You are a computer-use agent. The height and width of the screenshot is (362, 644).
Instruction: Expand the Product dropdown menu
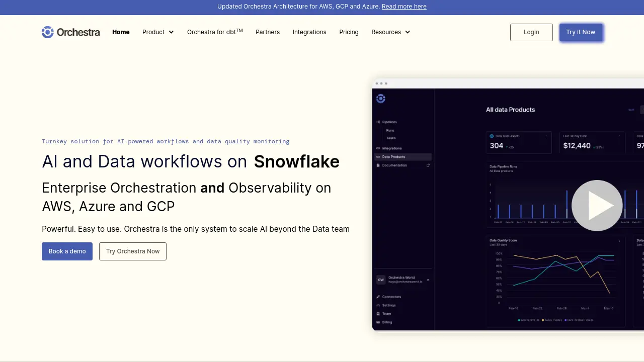pyautogui.click(x=158, y=32)
